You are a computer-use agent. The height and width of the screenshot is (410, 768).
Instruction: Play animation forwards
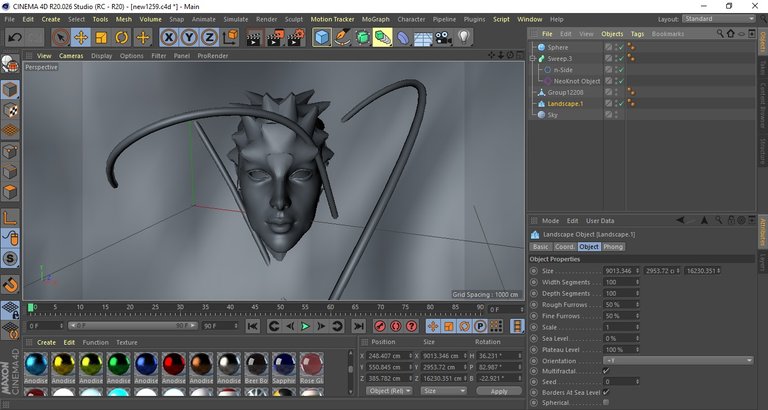click(305, 326)
